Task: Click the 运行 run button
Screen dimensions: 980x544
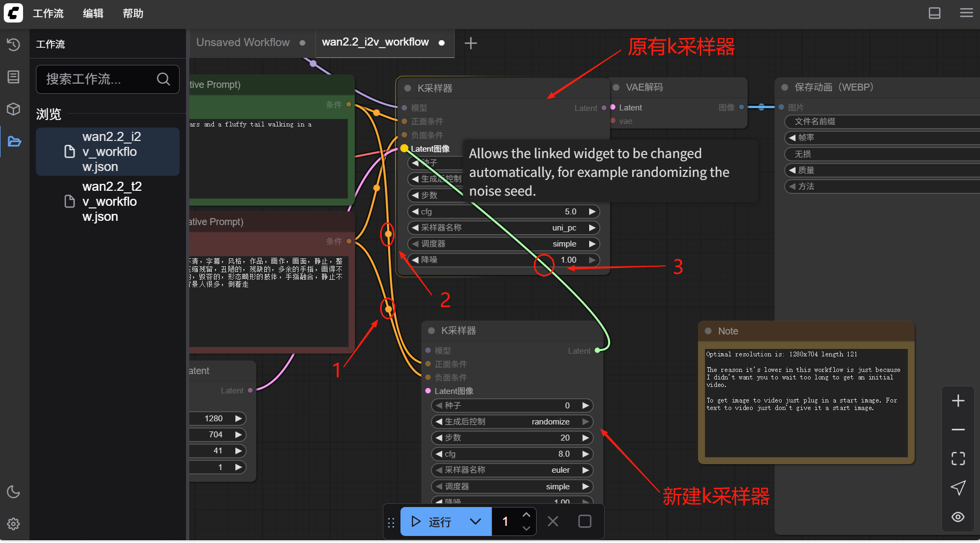Action: click(x=432, y=521)
